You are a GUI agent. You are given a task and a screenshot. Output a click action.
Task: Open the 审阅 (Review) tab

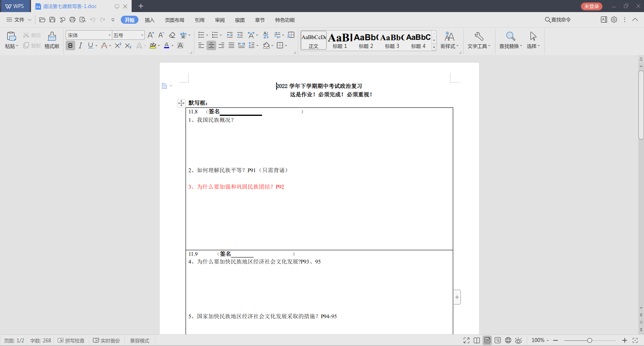click(x=220, y=20)
